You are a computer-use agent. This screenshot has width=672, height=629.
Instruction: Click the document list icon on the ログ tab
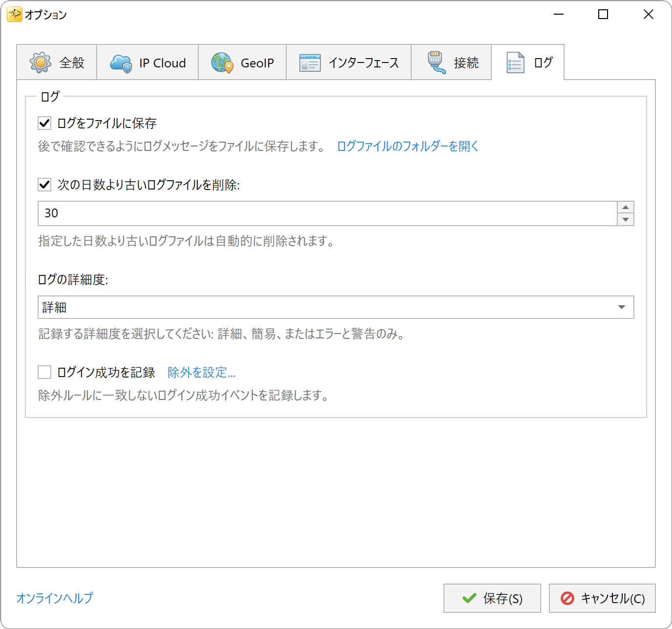pyautogui.click(x=515, y=63)
